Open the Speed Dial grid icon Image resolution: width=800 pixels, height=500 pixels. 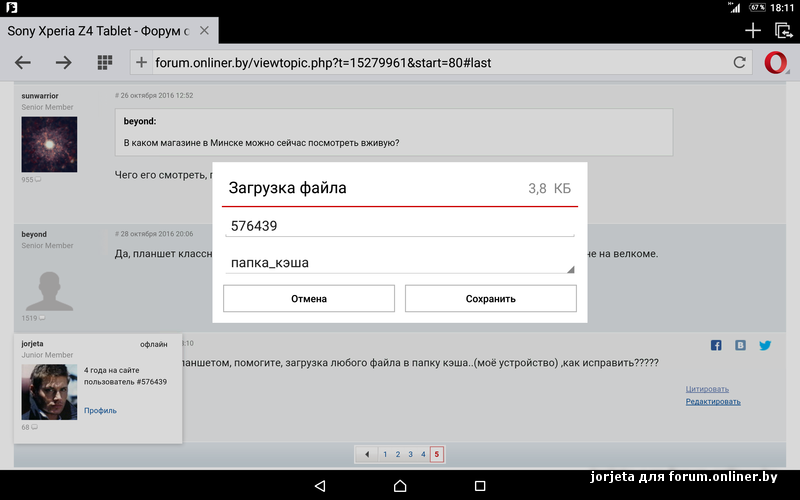coord(105,62)
